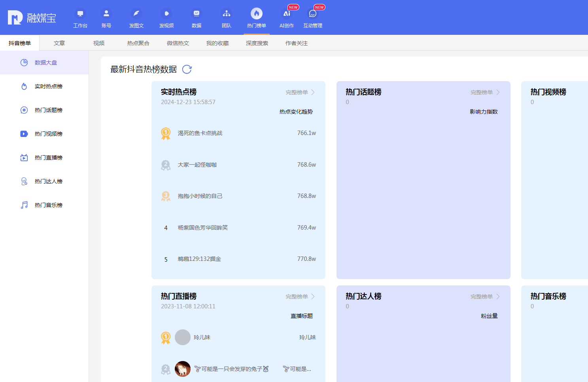Click the 热门话题榜 hashtag sidebar icon
The width and height of the screenshot is (588, 382).
pyautogui.click(x=24, y=110)
